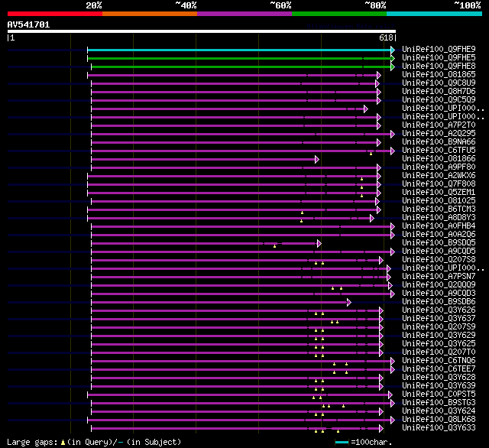Click the yellow gap marker on the UniRef100_C6TFU5 row

click(x=371, y=154)
